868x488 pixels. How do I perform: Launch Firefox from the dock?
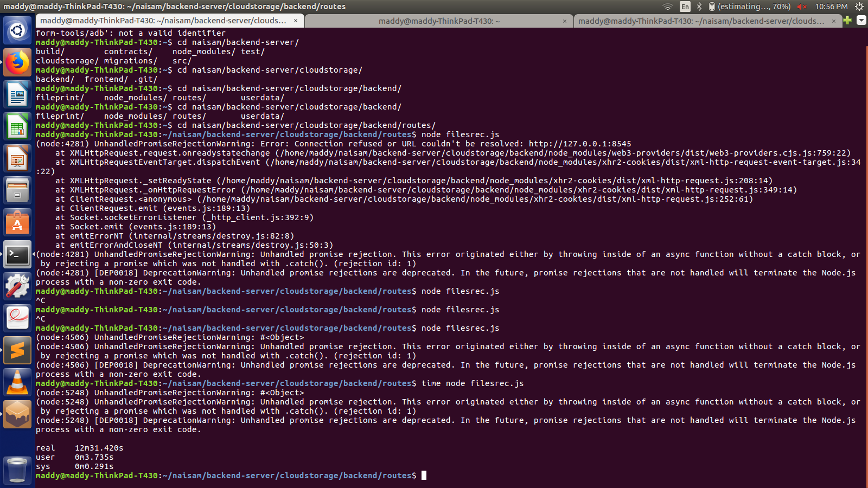point(17,63)
